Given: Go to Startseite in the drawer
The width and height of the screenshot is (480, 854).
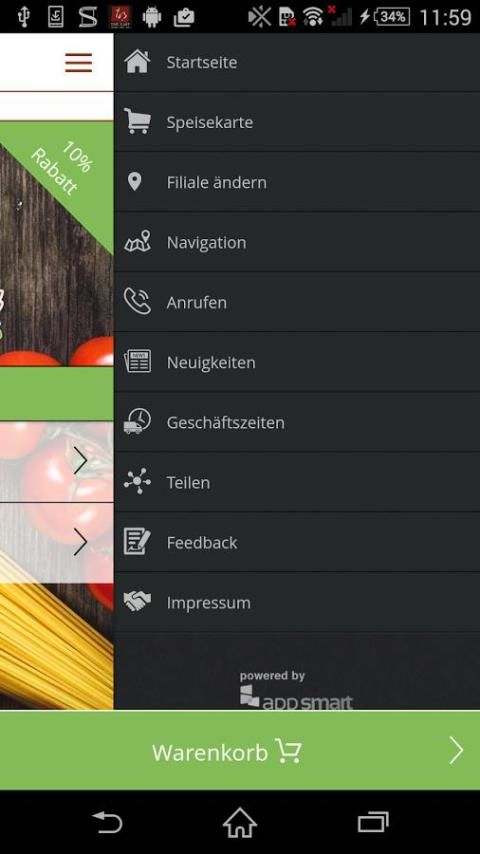Looking at the screenshot, I should [x=297, y=62].
